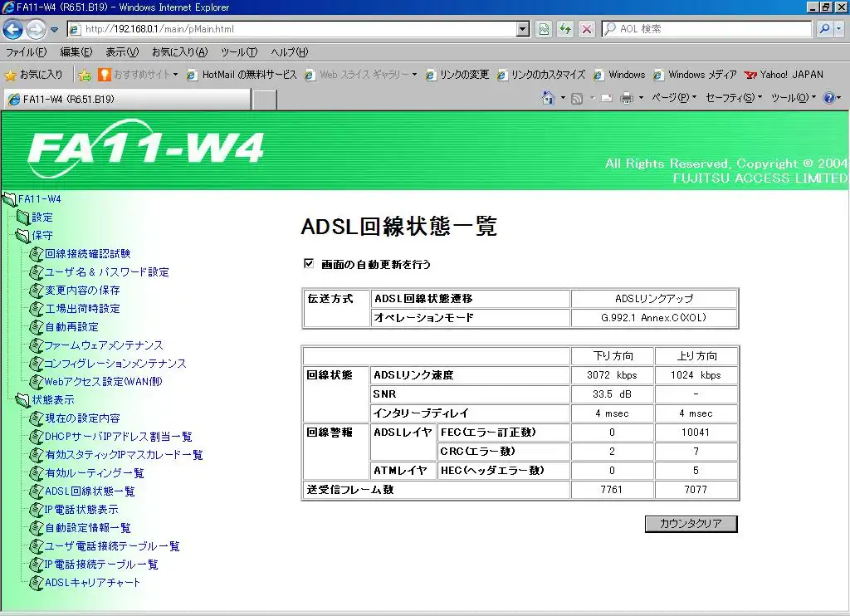Expand the ページ(P) dropdown menu
Screen dimensions: 850x616
[674, 98]
